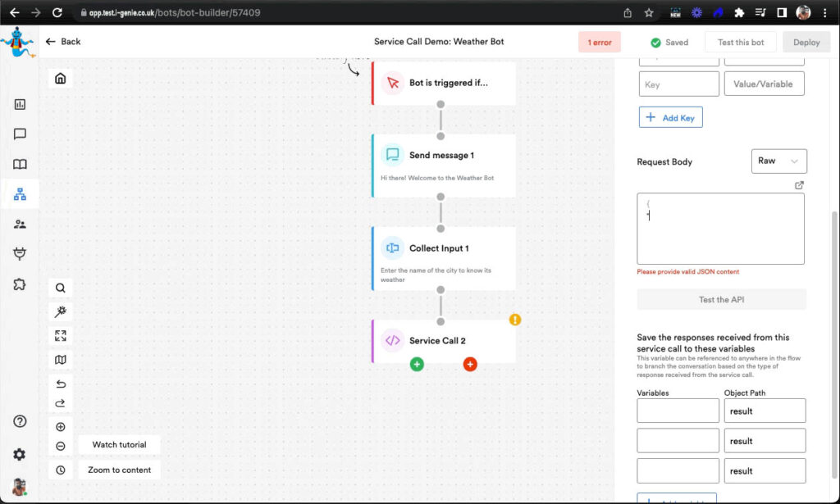Click the 1 error indicator
Screen dimensions: 840x504
coord(599,43)
